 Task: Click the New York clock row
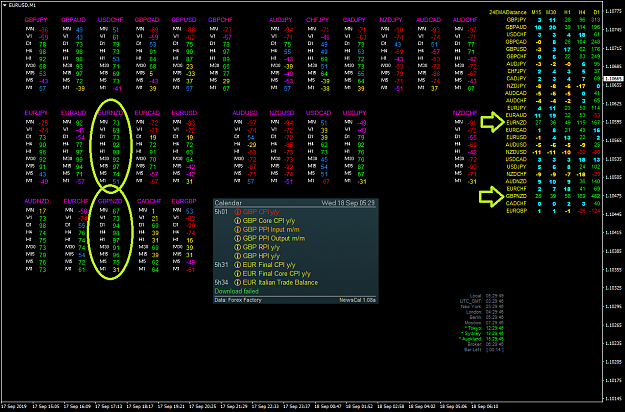(482, 307)
